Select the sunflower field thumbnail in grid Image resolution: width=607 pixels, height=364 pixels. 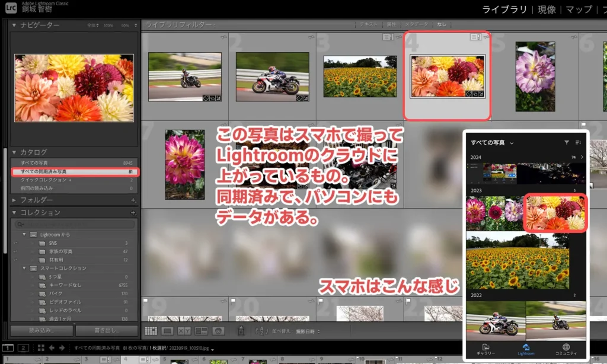click(x=360, y=76)
